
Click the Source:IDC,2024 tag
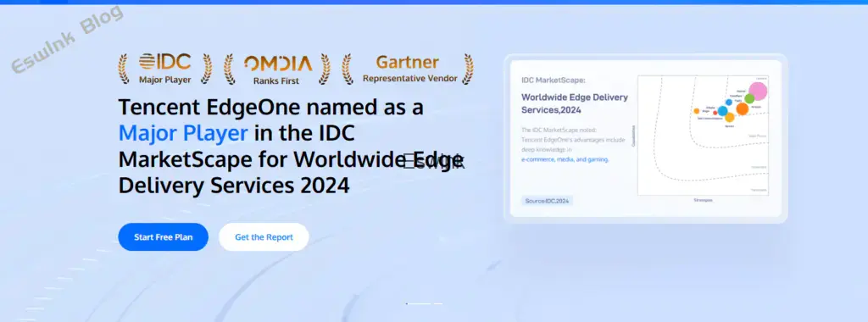pos(548,200)
